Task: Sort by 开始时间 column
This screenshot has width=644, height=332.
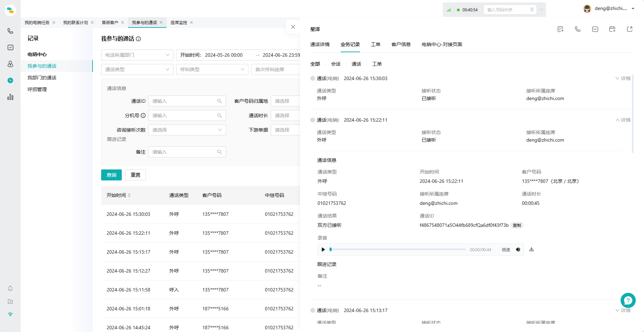Action: pyautogui.click(x=129, y=195)
